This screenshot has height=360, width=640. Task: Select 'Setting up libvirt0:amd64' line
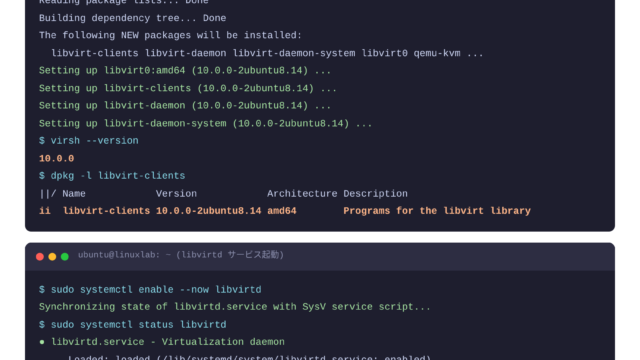185,71
